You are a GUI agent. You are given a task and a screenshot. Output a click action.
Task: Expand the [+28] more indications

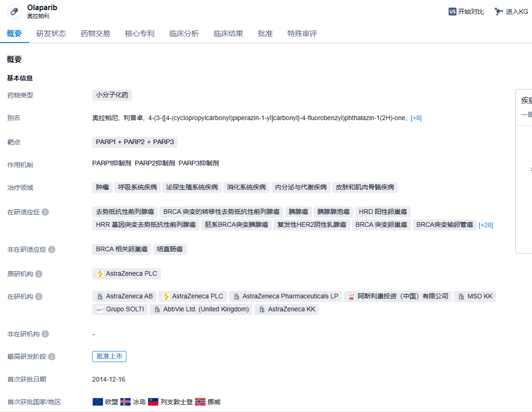coord(485,225)
